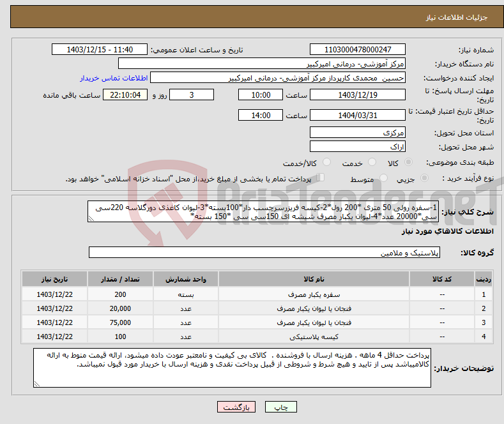Click the row number 4 cell

tap(484, 337)
